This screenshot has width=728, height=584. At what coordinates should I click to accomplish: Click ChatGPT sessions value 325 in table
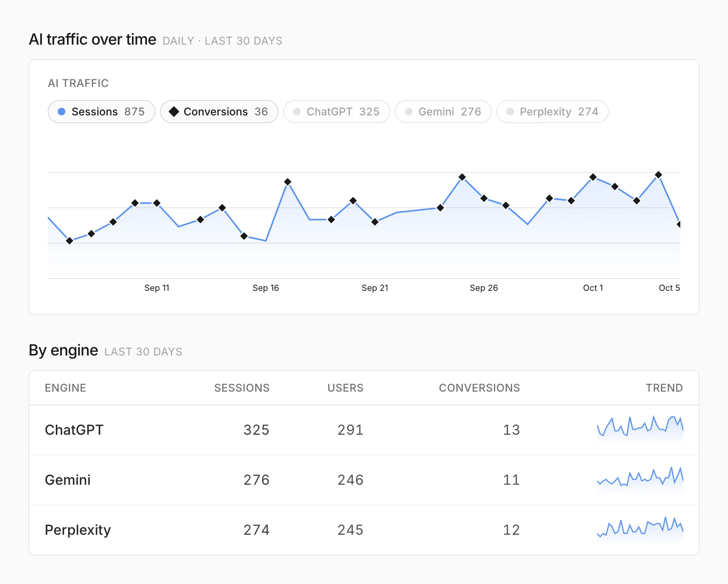pyautogui.click(x=256, y=430)
